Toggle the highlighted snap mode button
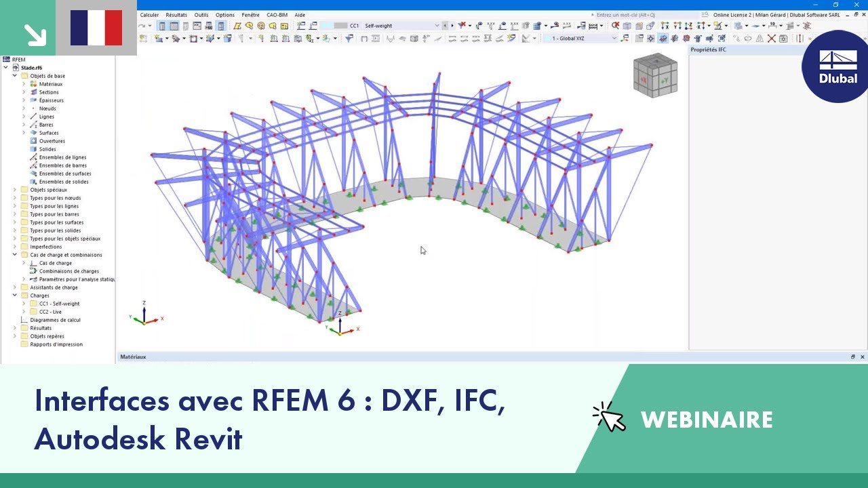The width and height of the screenshot is (868, 488). tap(663, 38)
